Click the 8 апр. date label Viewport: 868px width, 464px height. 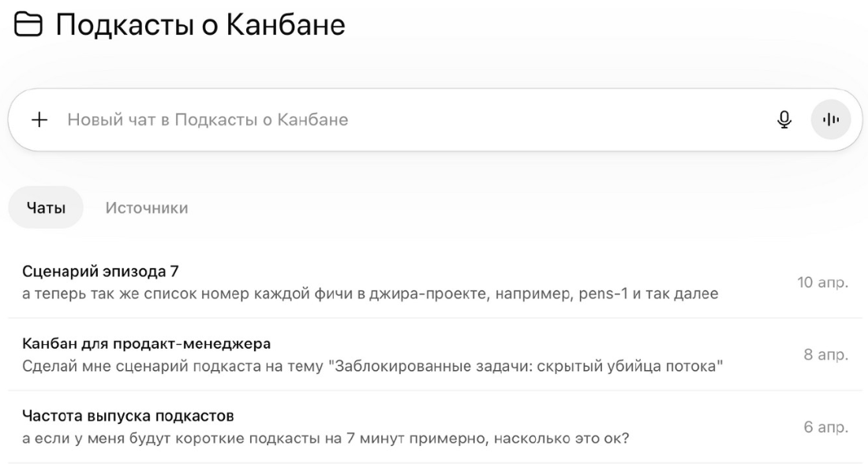[826, 354]
